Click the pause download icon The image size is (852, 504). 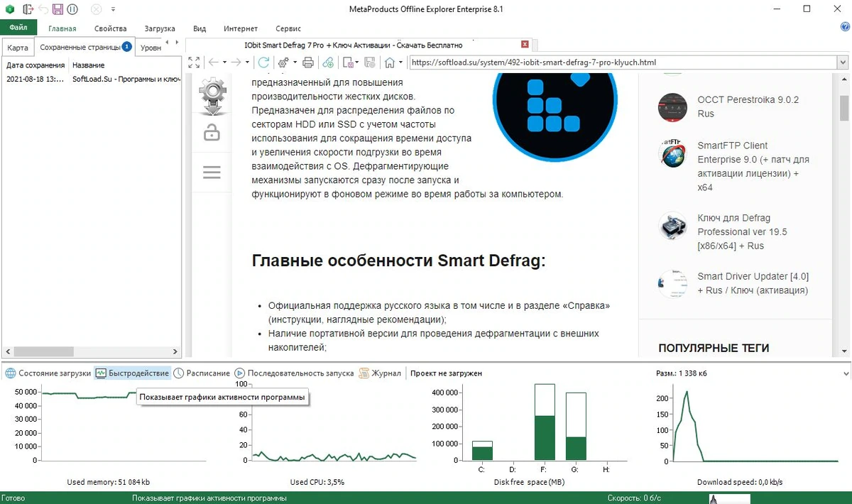click(72, 9)
